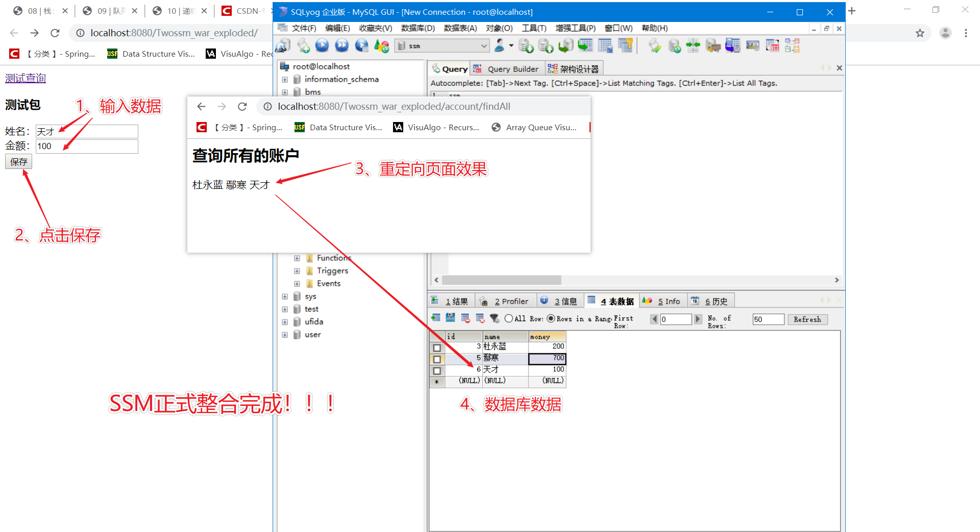This screenshot has height=532, width=980.
Task: Switch to the Query Builder tab
Action: (x=507, y=69)
